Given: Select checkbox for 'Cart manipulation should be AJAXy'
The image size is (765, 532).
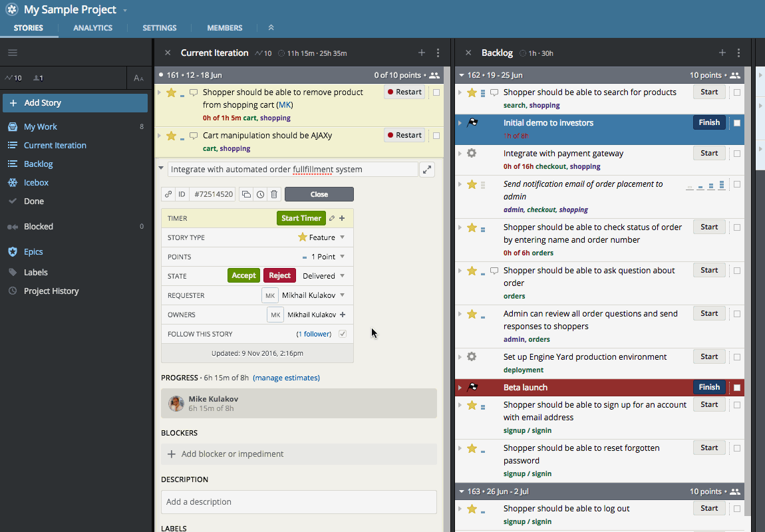Looking at the screenshot, I should pos(436,136).
